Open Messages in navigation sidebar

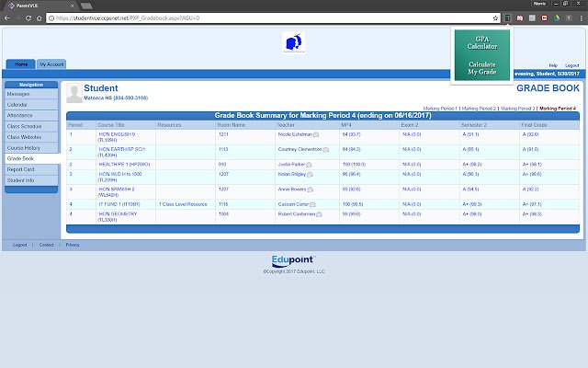[31, 94]
